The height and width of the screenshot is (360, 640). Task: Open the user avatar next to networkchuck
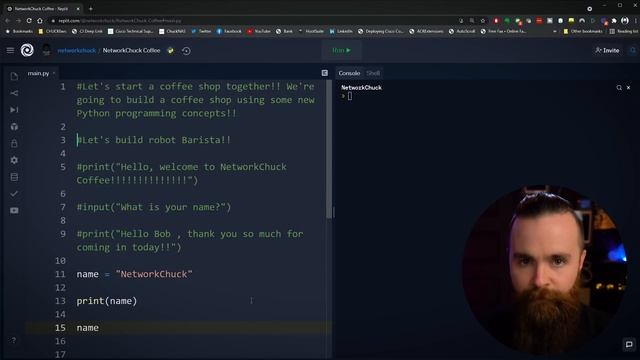(x=46, y=50)
